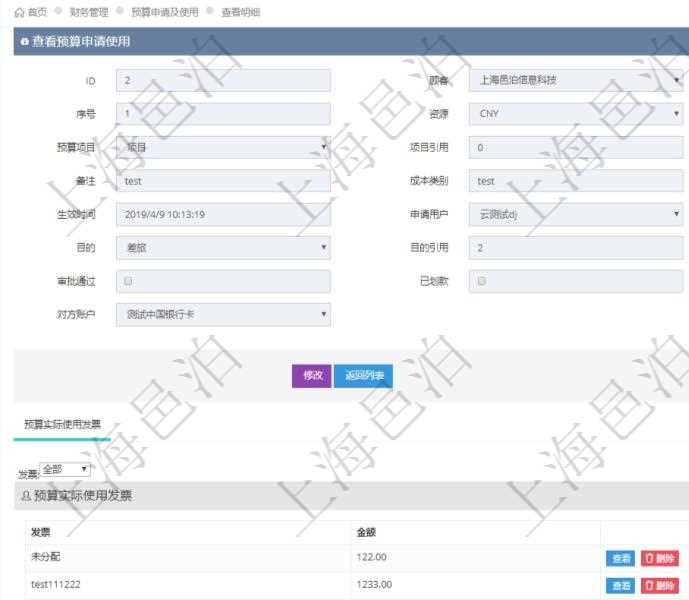Open the 预算项目 dropdown

(223, 147)
